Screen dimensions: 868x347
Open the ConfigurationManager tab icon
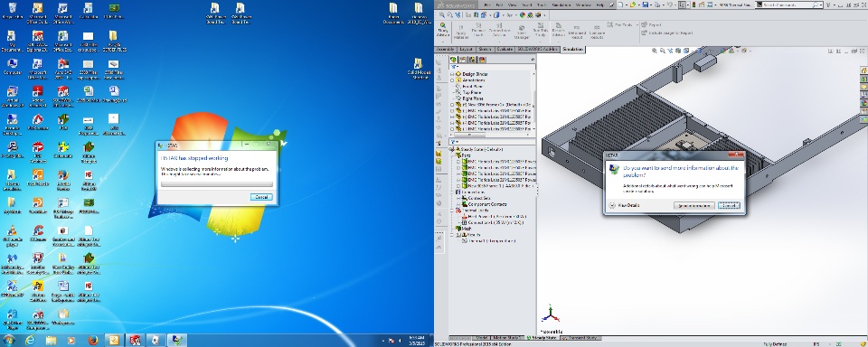pyautogui.click(x=473, y=60)
